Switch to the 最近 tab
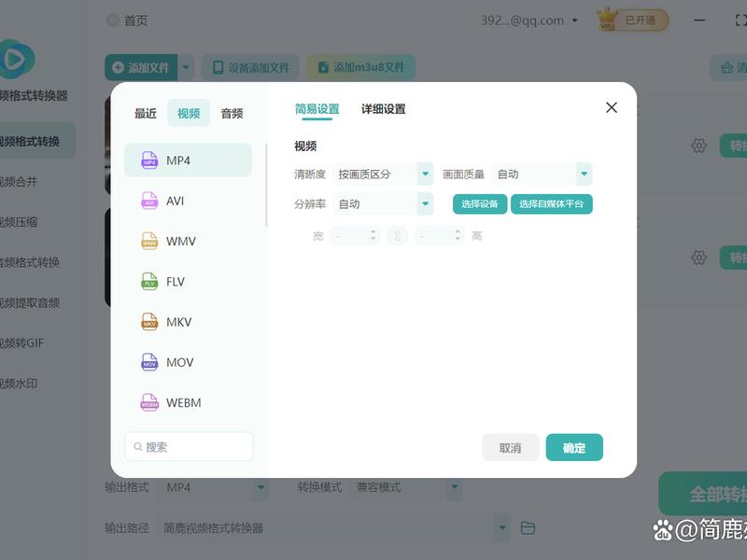Screen dimensions: 747x560 tap(146, 113)
